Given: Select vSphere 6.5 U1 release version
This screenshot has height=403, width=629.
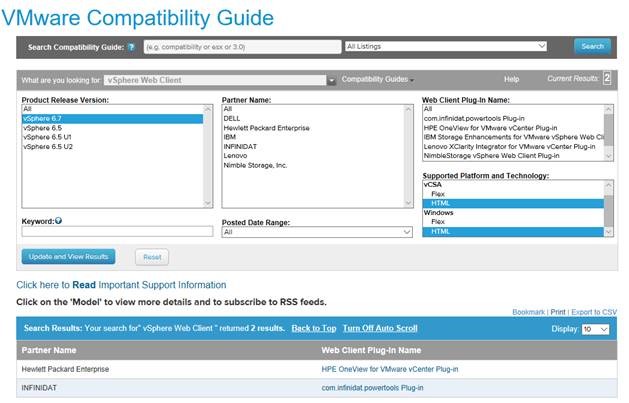Looking at the screenshot, I should coord(112,137).
